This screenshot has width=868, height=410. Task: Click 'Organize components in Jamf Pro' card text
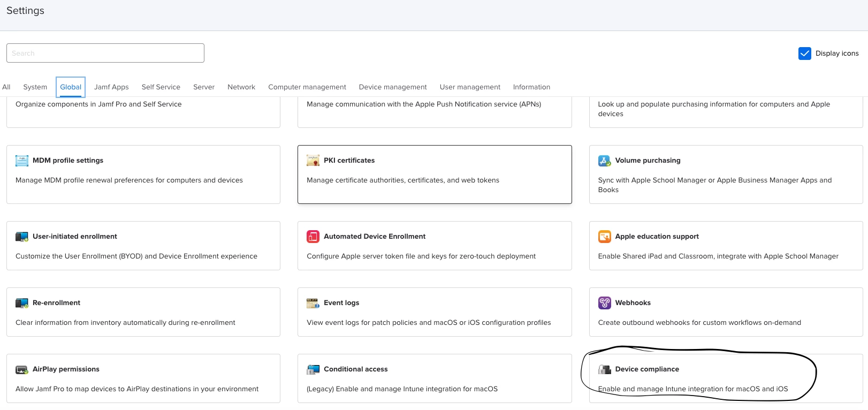98,104
